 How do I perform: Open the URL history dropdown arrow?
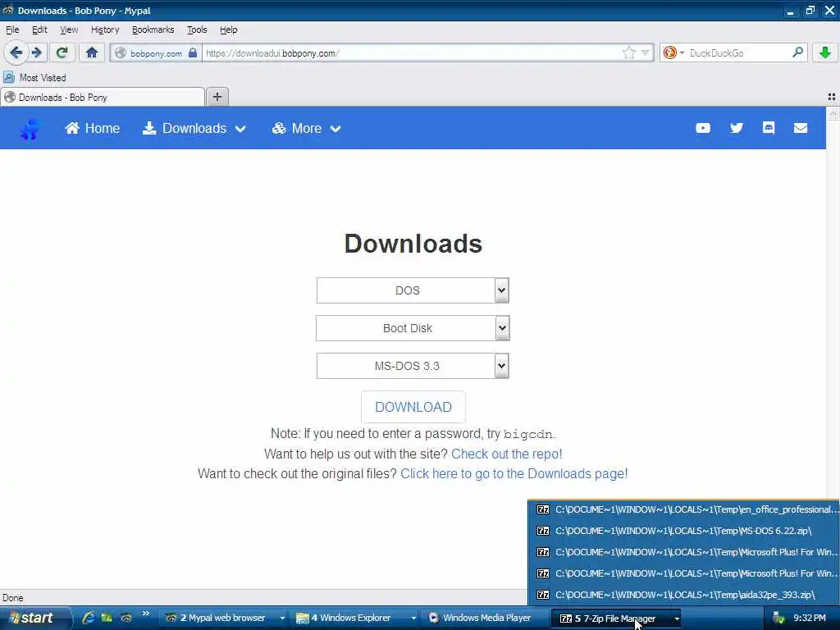(x=646, y=52)
